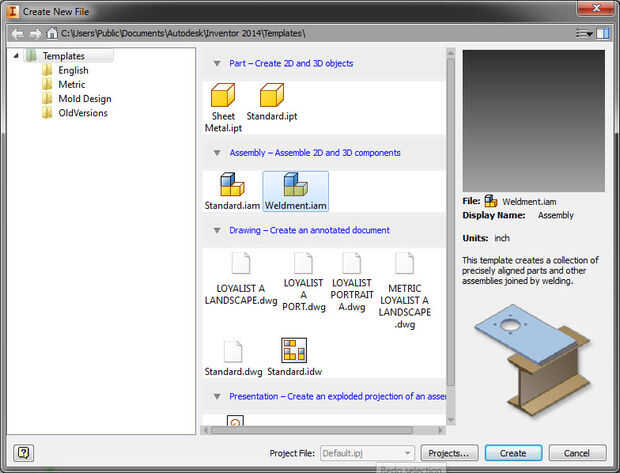
Task: Click the weldment preview illustration
Action: [533, 358]
